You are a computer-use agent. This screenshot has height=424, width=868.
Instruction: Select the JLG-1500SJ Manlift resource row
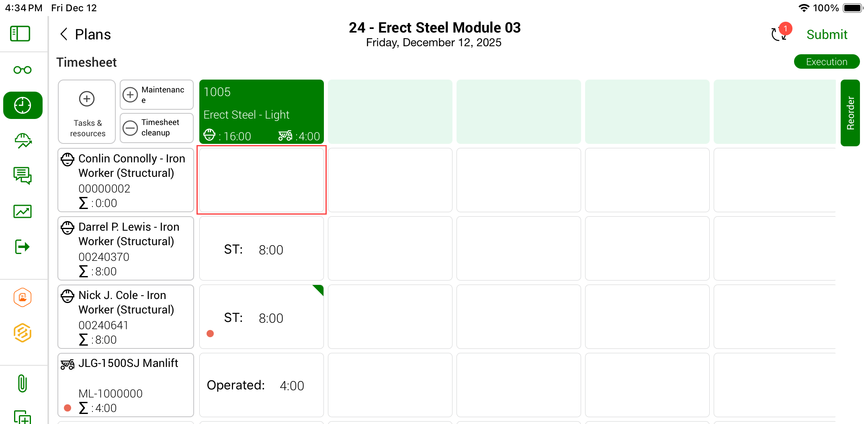[126, 385]
